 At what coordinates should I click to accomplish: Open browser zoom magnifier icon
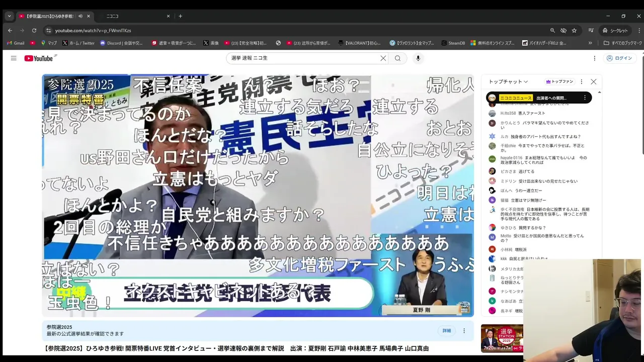pos(552,30)
